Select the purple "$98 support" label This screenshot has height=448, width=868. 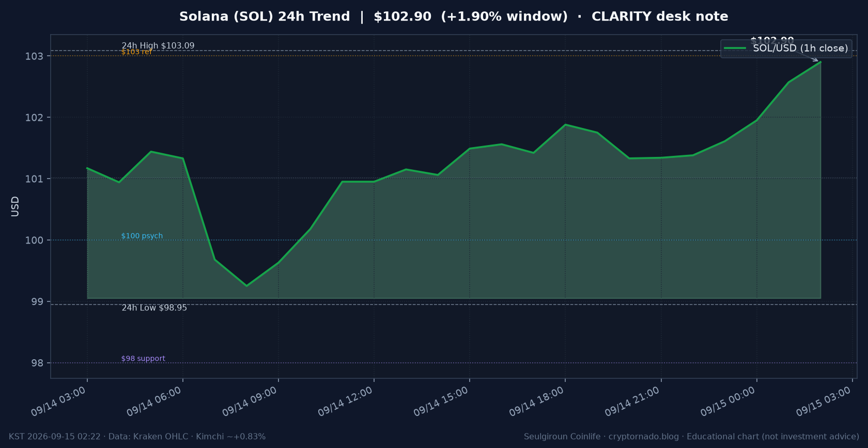coord(143,359)
